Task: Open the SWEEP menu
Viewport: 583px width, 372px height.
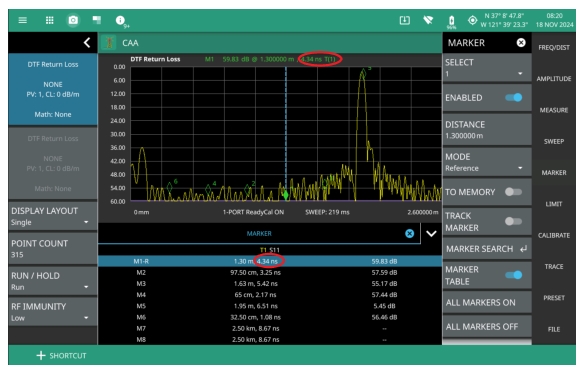Action: pos(554,142)
